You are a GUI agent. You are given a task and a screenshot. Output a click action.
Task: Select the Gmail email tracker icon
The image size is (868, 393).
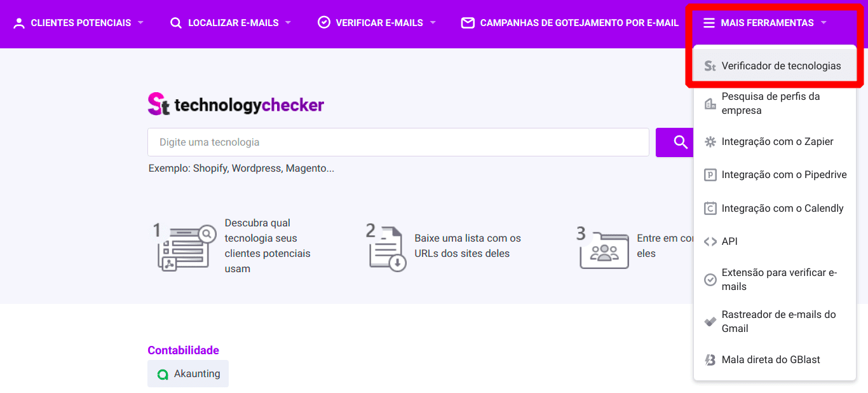tap(710, 321)
